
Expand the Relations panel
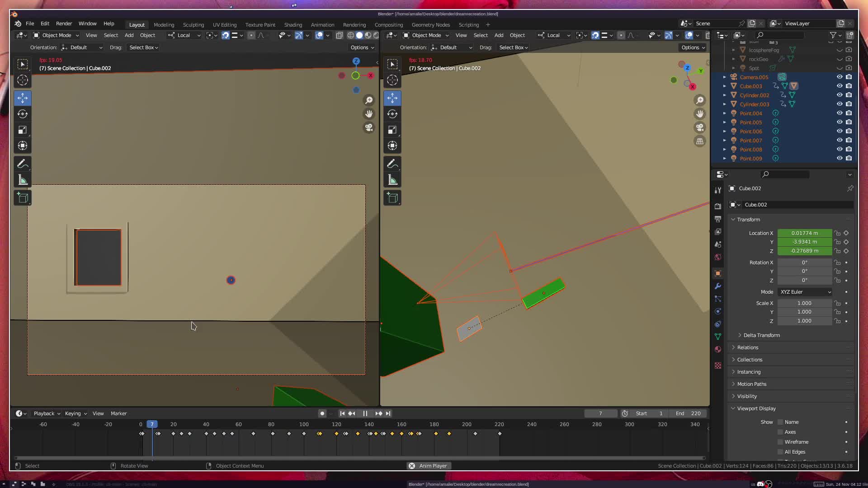coord(748,347)
